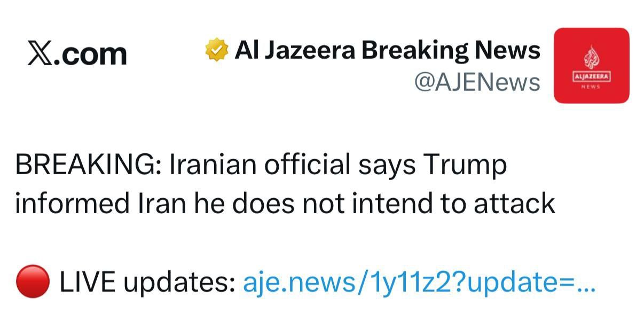Click the gold verified badge
644x327 pixels.
(217, 51)
